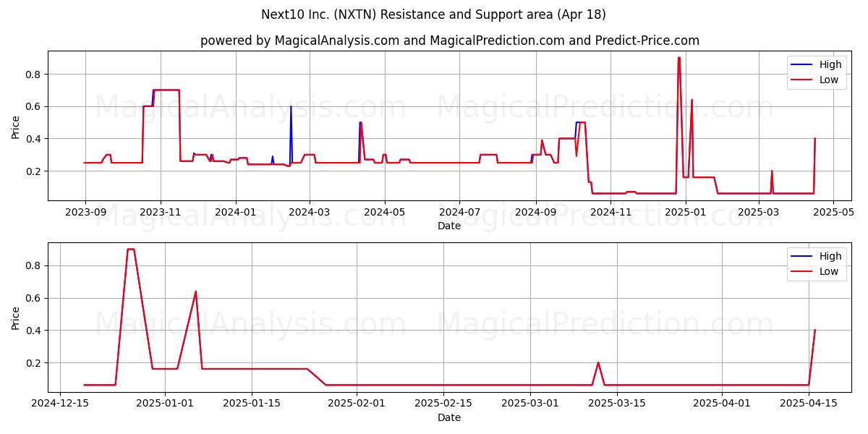Image resolution: width=868 pixels, height=434 pixels.
Task: Click the '2024-03' x-axis label of the top chart
Action: tap(310, 213)
